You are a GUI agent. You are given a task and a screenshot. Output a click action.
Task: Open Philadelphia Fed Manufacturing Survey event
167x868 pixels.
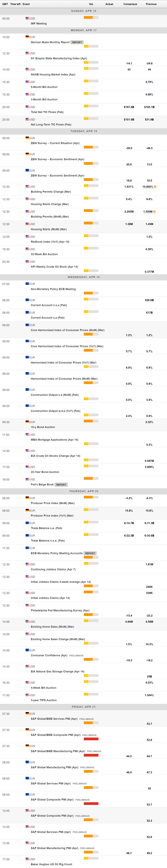60,610
